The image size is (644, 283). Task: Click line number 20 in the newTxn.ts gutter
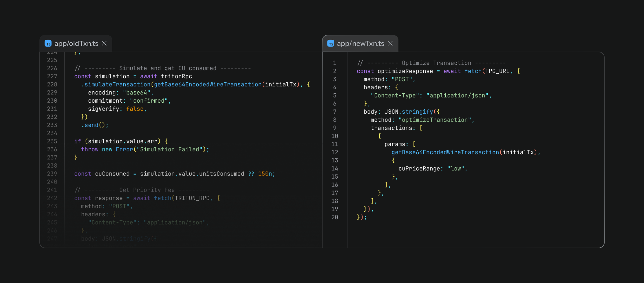point(334,217)
